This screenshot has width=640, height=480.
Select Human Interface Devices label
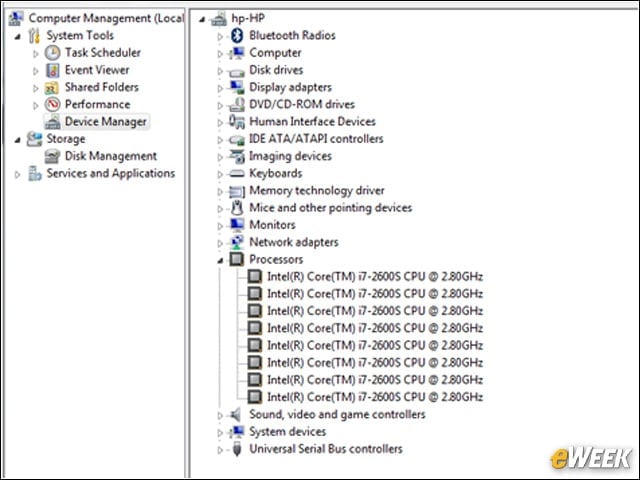pos(312,121)
